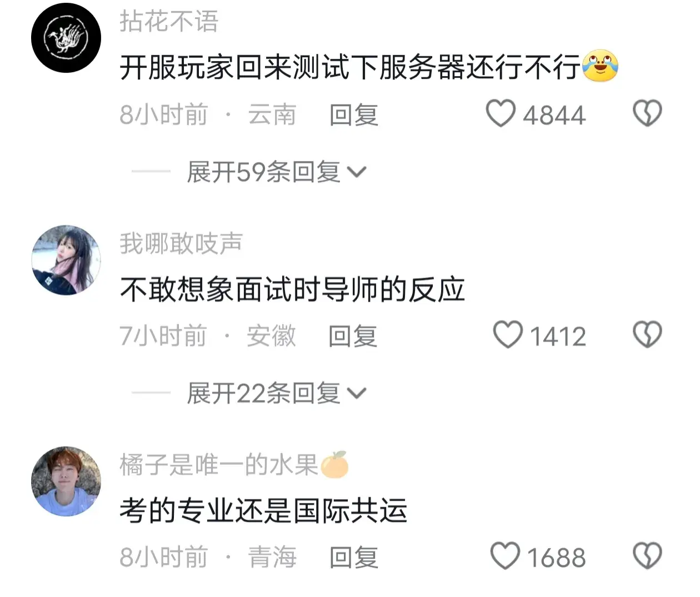Viewport: 700px width, 597px height.
Task: Click chevron next to 展开59条回复
Action: pos(357,173)
